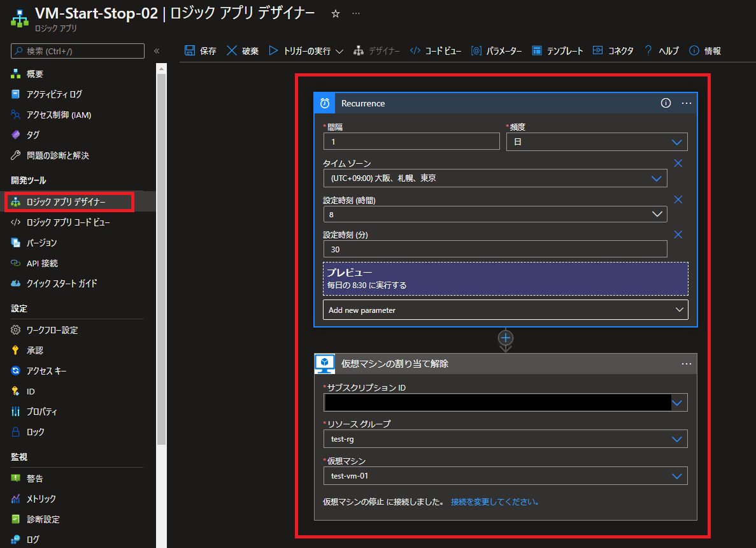Click the 仮想マシンの割り当て解除 action title bar
The image size is (756, 548).
[x=505, y=364]
